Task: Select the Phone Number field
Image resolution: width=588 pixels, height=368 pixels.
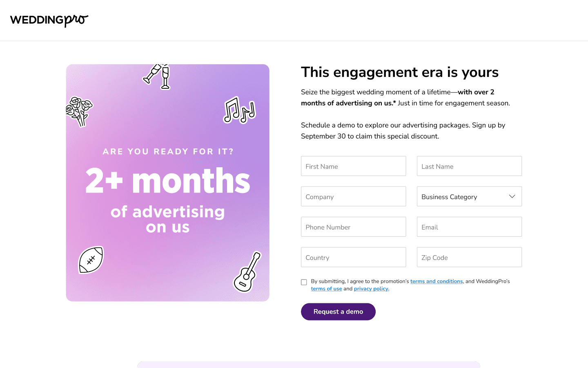Action: click(354, 227)
